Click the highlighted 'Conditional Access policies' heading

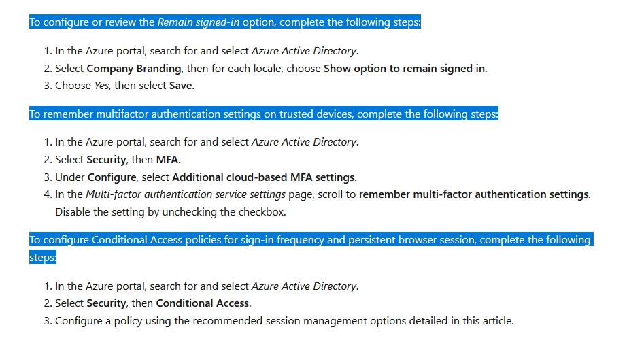click(311, 240)
